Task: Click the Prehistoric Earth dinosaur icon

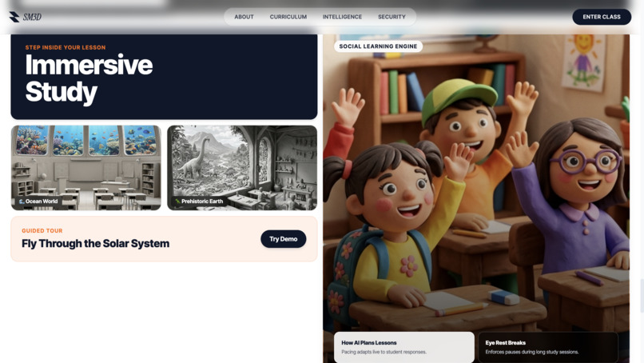Action: click(x=177, y=201)
